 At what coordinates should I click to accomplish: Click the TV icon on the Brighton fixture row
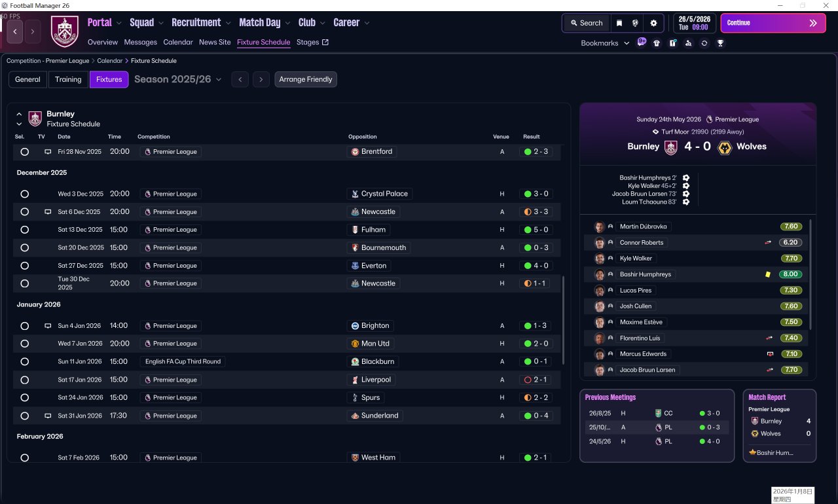tap(48, 326)
